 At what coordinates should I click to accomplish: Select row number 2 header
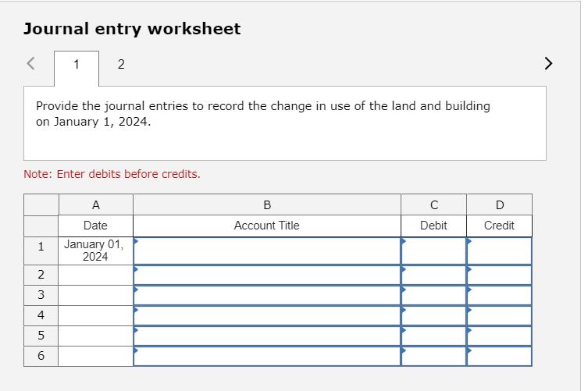(41, 275)
